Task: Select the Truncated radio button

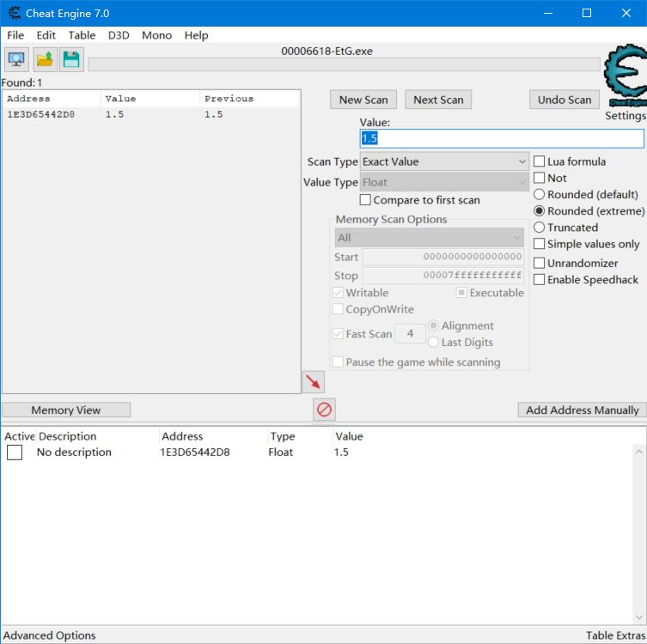Action: pos(540,228)
